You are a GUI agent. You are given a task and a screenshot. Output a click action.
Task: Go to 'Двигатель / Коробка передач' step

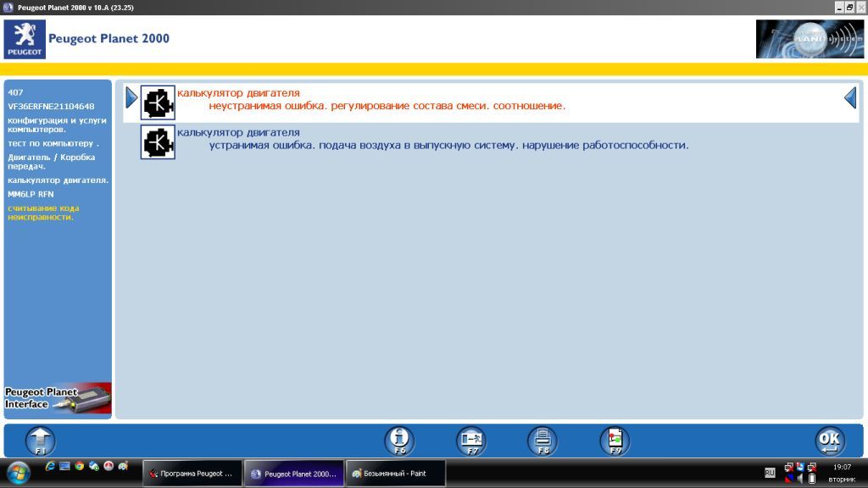point(52,162)
